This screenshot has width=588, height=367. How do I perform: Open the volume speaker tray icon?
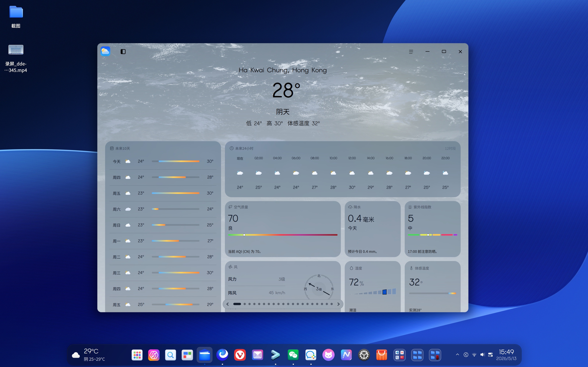[x=482, y=355]
